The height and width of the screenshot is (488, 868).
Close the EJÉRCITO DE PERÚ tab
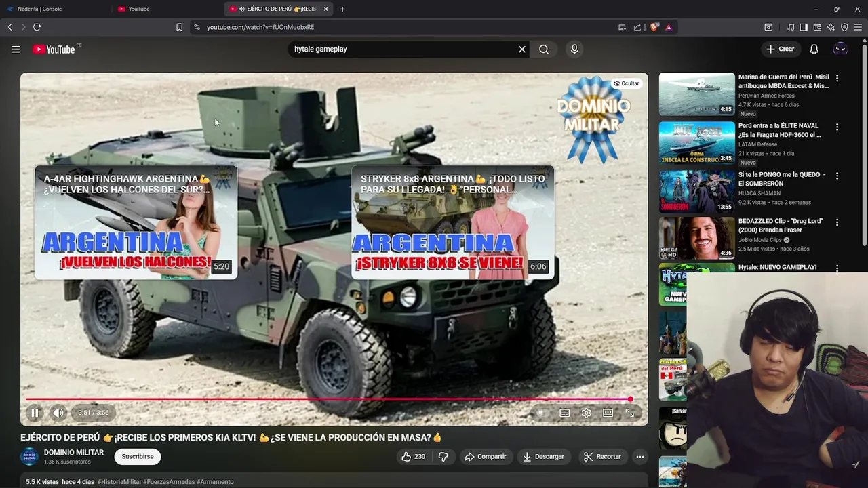325,9
